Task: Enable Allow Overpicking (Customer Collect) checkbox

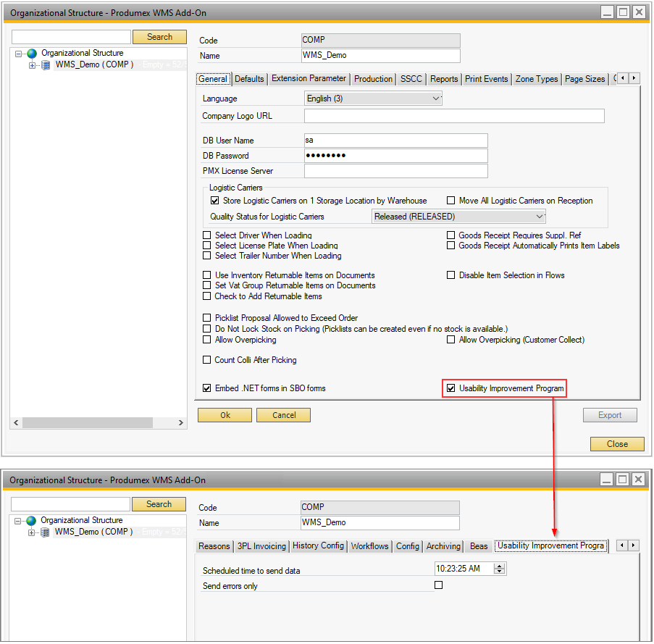Action: [x=450, y=339]
